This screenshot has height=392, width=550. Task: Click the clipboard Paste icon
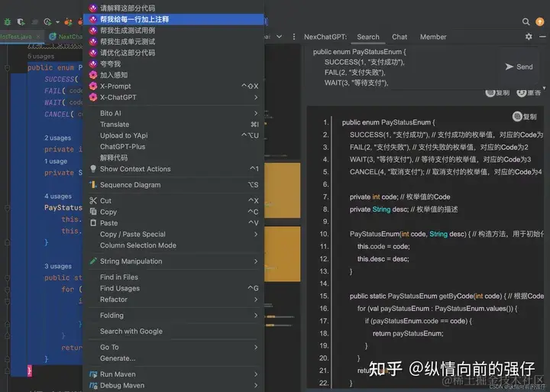[x=93, y=223]
